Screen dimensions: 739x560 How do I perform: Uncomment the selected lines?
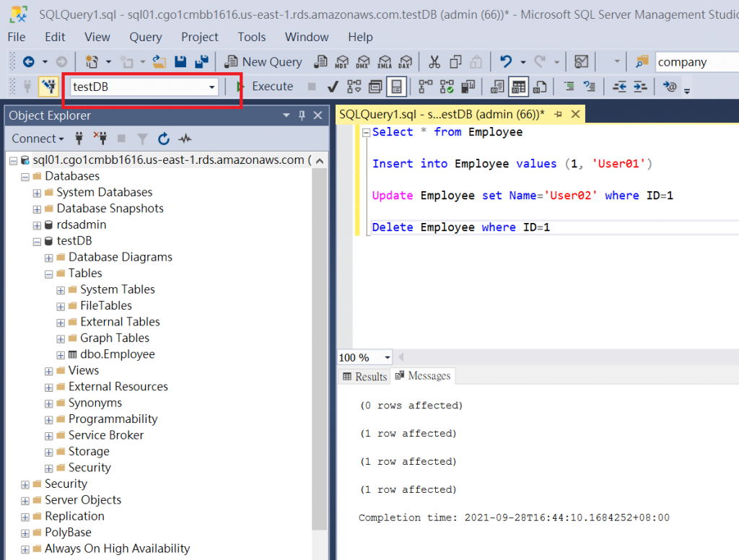590,87
